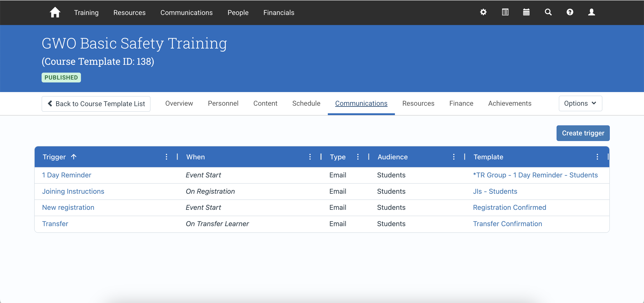This screenshot has height=303, width=644.
Task: Open the Communications top menu
Action: point(186,13)
